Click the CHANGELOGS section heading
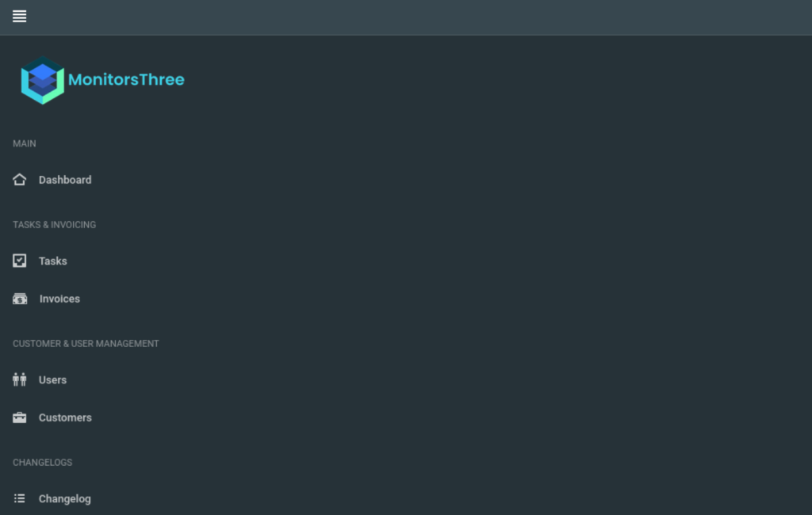The height and width of the screenshot is (515, 812). (43, 462)
